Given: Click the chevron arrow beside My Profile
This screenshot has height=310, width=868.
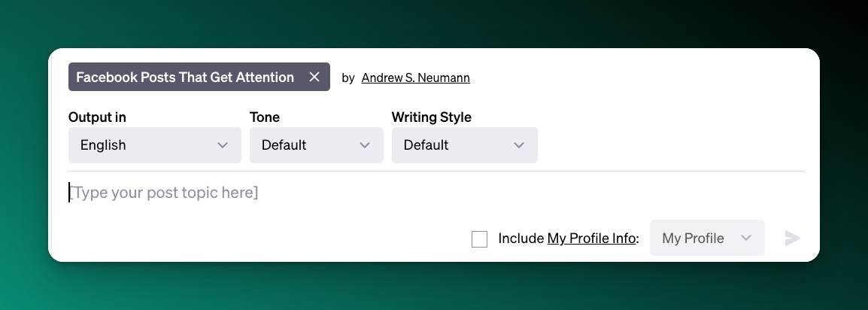Looking at the screenshot, I should click(746, 239).
